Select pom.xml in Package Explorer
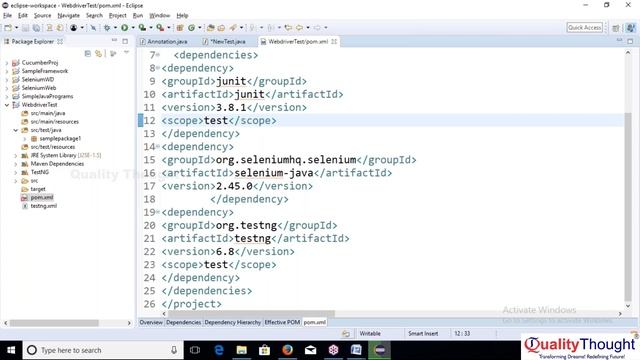The height and width of the screenshot is (360, 640). coord(42,198)
